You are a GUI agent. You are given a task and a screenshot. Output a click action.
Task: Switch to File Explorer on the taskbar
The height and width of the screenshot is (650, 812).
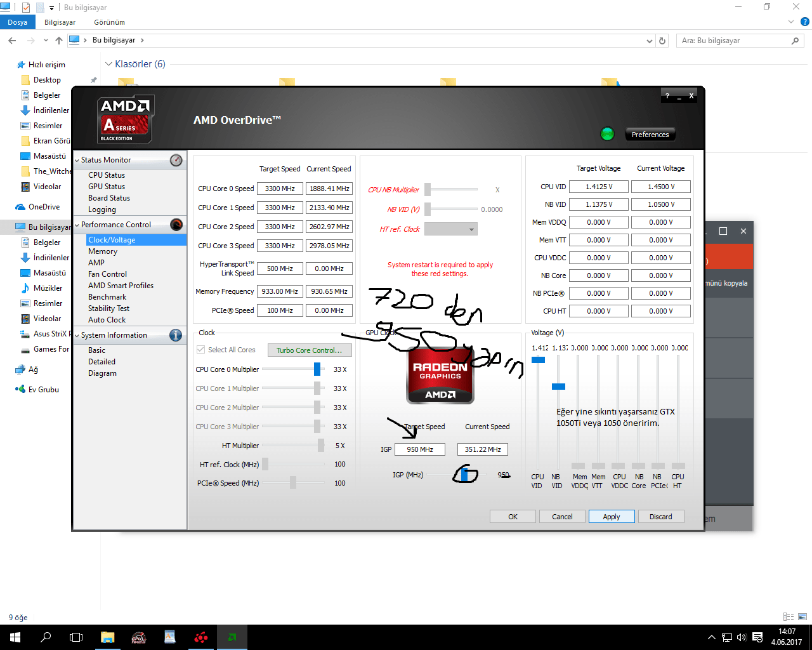(x=107, y=637)
